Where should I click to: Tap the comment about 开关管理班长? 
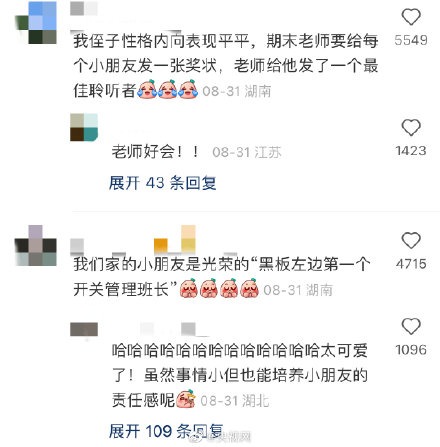(x=222, y=276)
